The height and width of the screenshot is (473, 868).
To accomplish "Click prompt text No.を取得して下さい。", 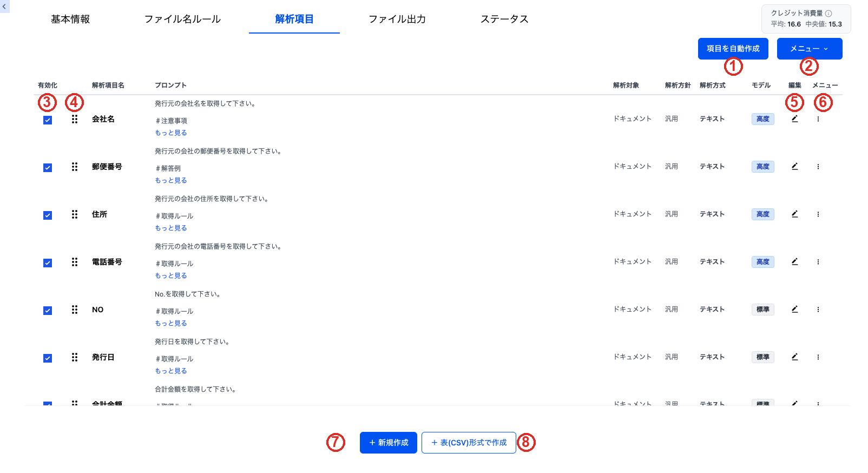I will click(188, 294).
